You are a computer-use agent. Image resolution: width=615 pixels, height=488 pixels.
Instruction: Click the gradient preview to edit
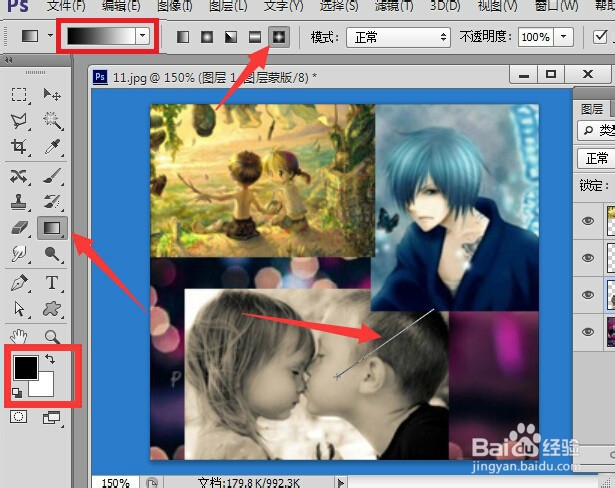coord(101,36)
